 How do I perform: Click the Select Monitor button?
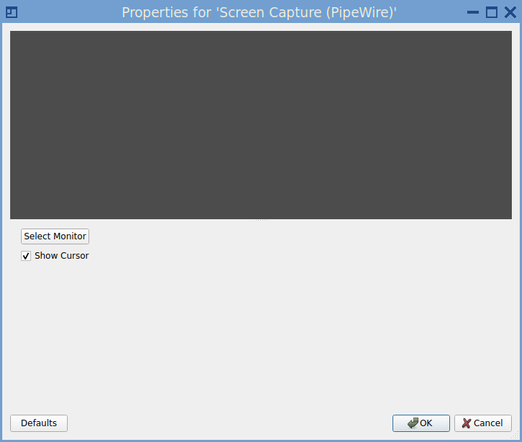pos(55,236)
